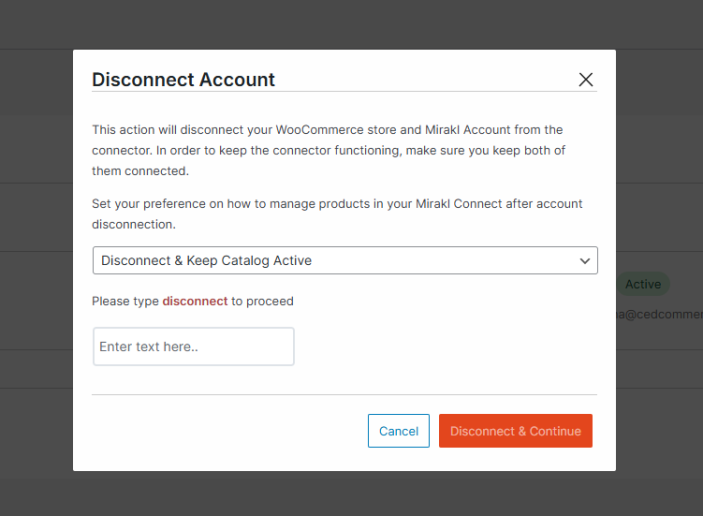Image resolution: width=703 pixels, height=516 pixels.
Task: Confirm with Disconnect & Continue button
Action: [x=515, y=431]
